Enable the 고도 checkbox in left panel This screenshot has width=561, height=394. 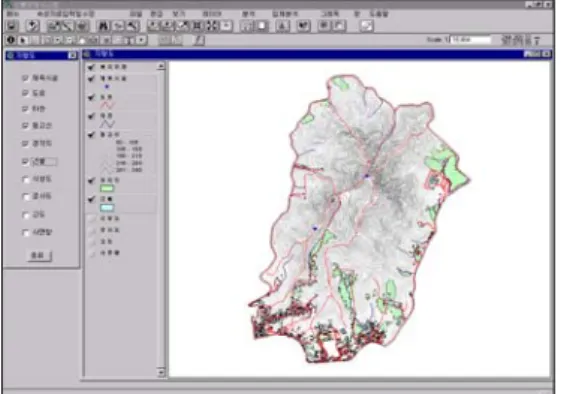[25, 215]
